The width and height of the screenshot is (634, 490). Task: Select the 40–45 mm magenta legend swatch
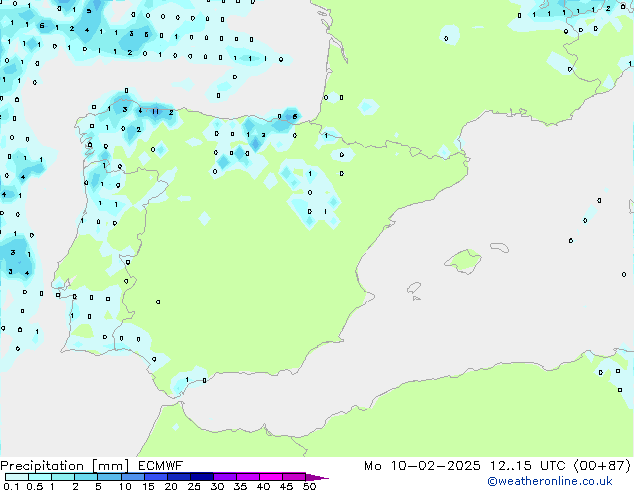[x=271, y=477]
